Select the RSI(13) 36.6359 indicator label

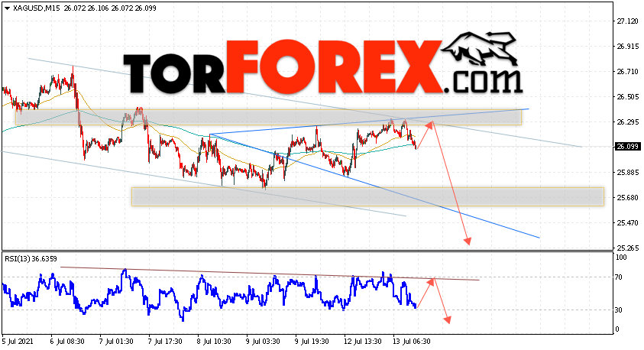tap(31, 259)
